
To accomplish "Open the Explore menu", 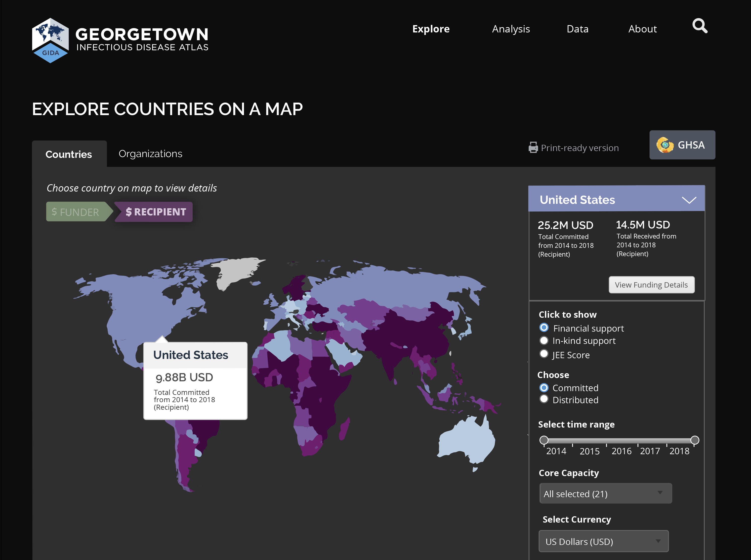I will [431, 29].
